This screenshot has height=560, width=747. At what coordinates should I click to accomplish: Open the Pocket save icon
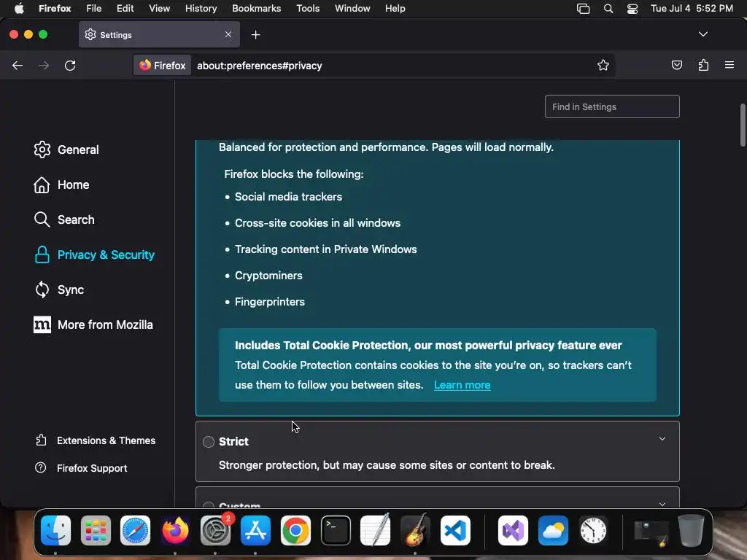pyautogui.click(x=676, y=65)
